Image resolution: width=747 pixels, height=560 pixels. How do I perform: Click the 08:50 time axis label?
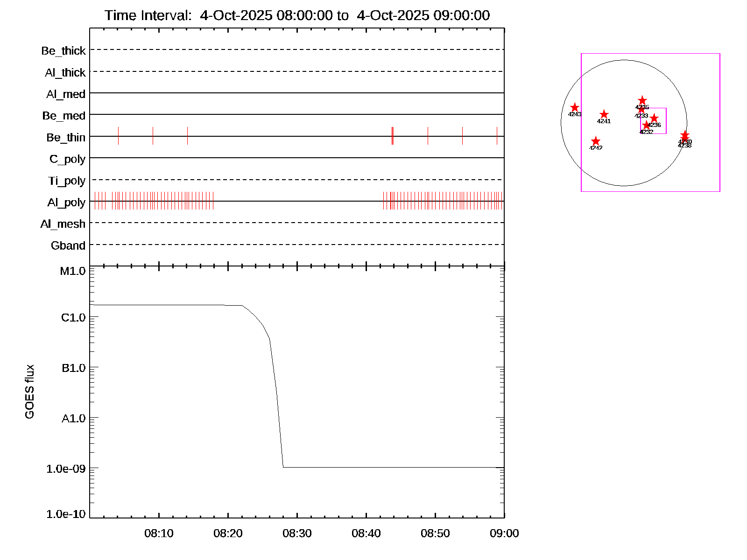click(x=435, y=533)
